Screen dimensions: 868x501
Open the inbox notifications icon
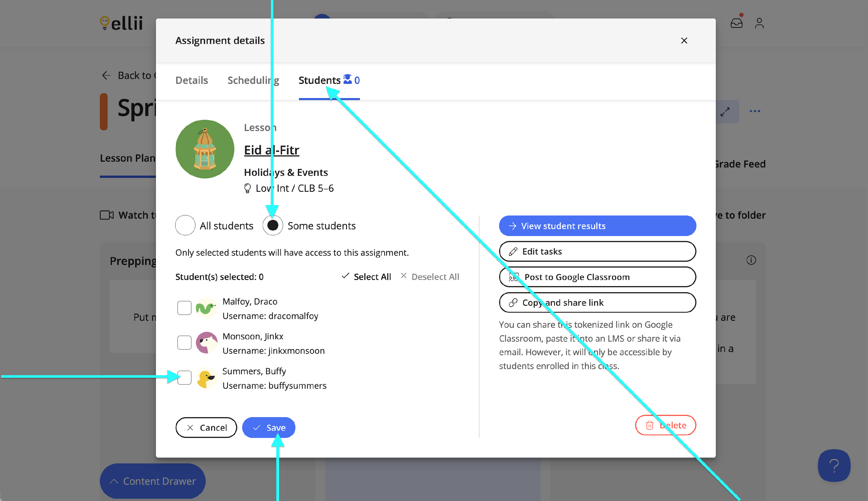coord(736,23)
